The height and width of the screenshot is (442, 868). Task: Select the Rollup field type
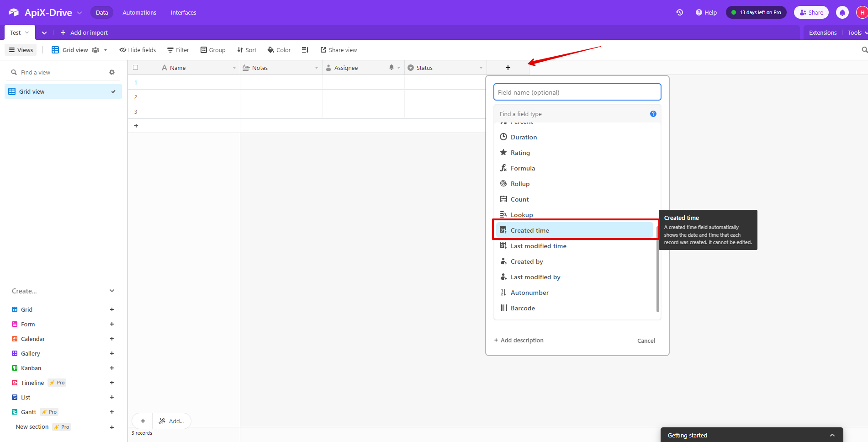click(x=576, y=184)
